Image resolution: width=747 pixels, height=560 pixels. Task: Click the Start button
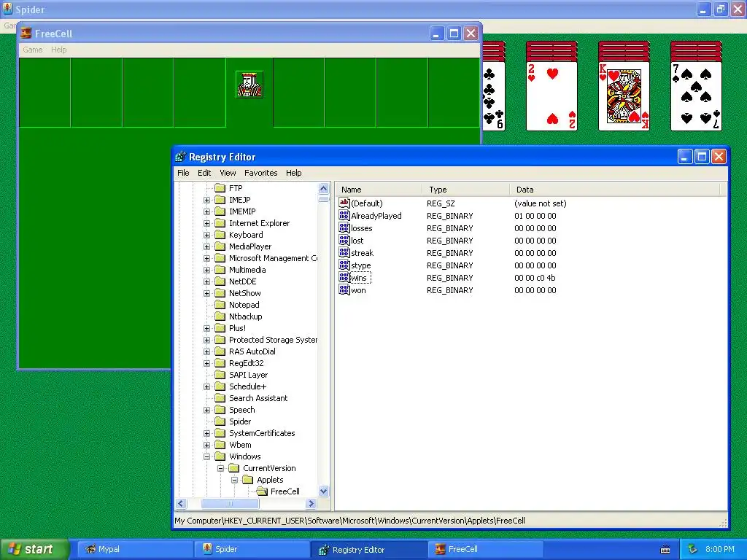click(x=34, y=549)
